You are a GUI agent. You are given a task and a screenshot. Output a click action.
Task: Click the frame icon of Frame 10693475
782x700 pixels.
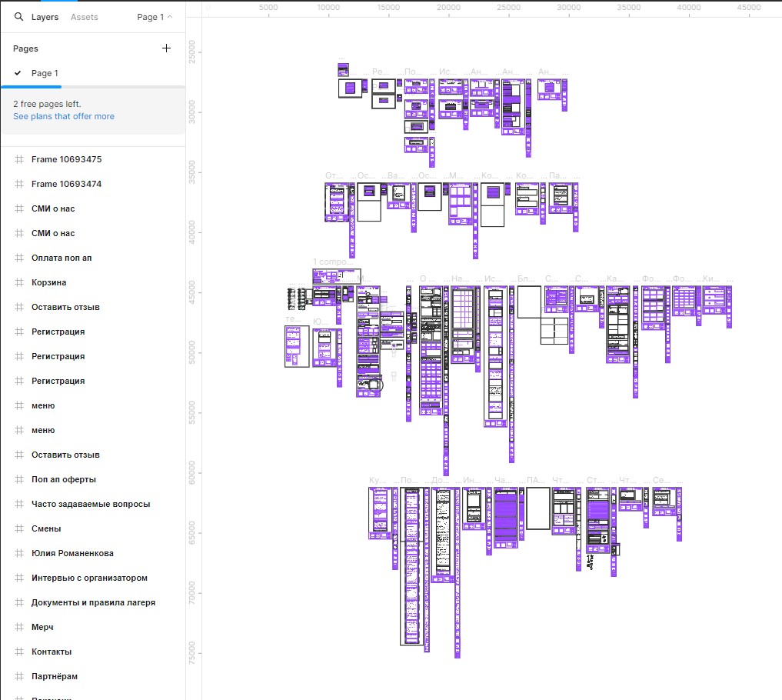19,159
